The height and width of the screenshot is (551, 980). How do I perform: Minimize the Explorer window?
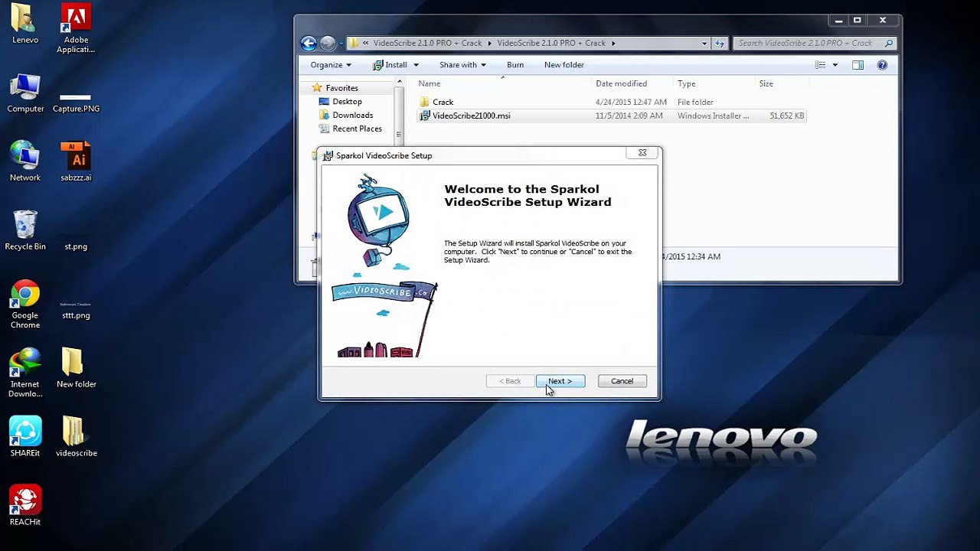[x=838, y=21]
